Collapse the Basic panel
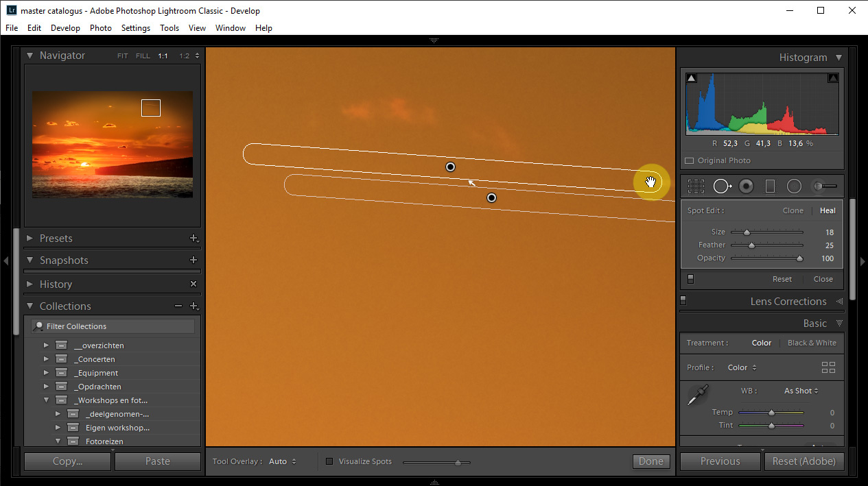Viewport: 868px width, 486px height. [838, 323]
